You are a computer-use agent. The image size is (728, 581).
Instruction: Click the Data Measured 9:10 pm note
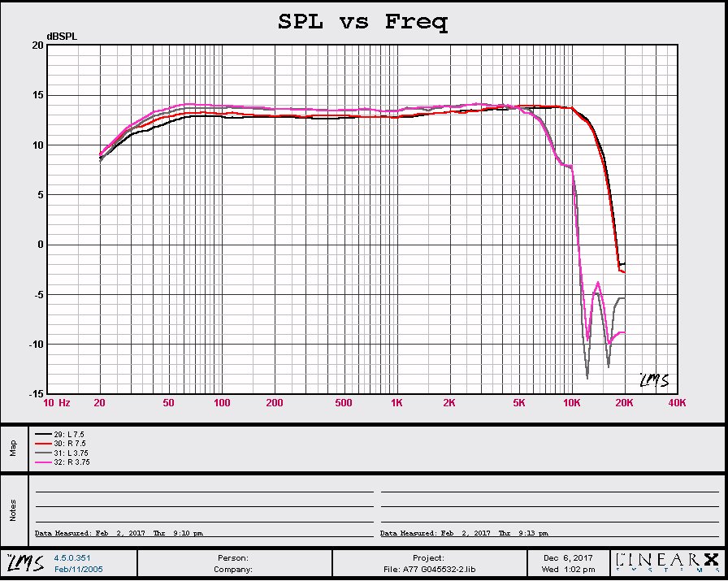click(119, 534)
